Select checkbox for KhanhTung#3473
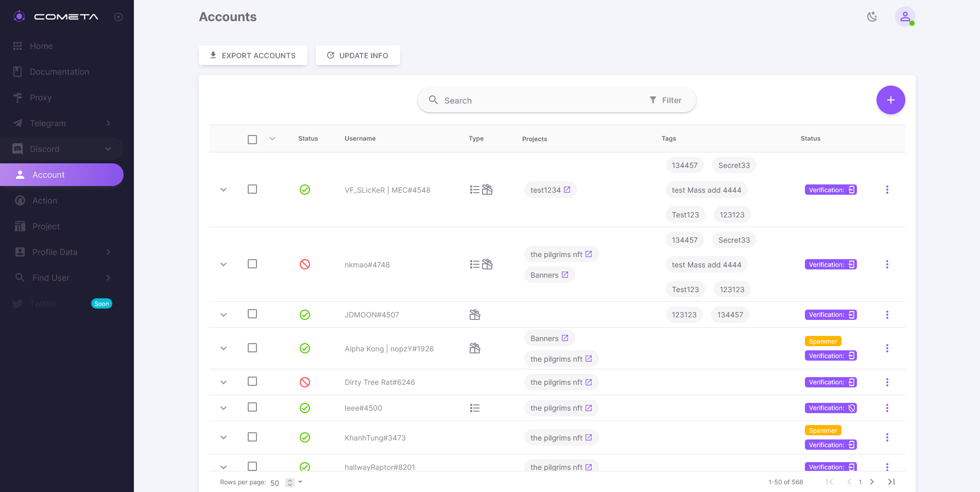The image size is (980, 492). pos(252,437)
